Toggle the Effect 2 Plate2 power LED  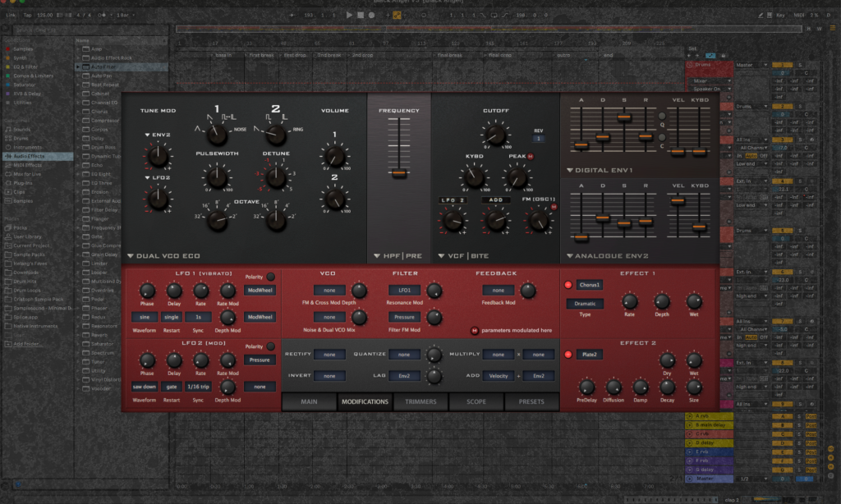[568, 355]
